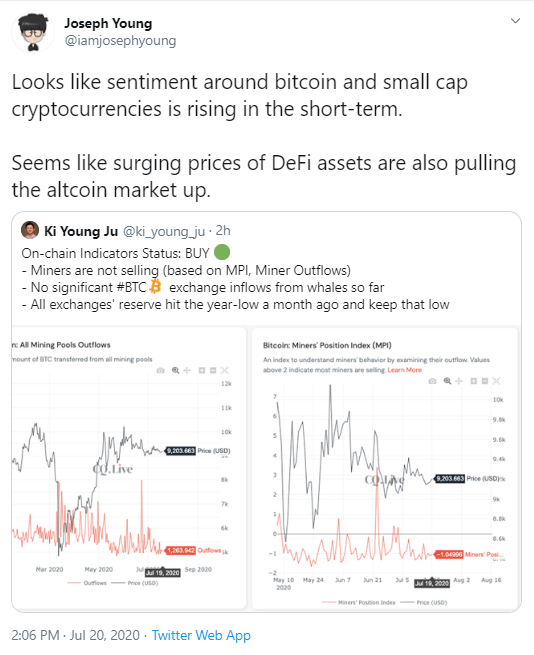Choose the pan crosshair on MPI chart

point(459,381)
